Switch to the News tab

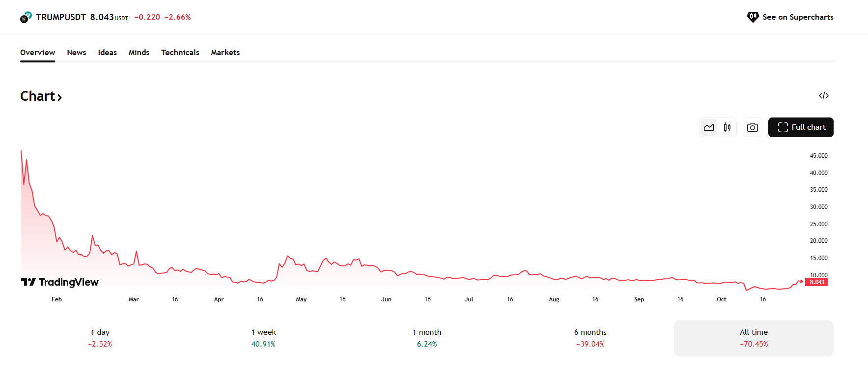(x=77, y=53)
